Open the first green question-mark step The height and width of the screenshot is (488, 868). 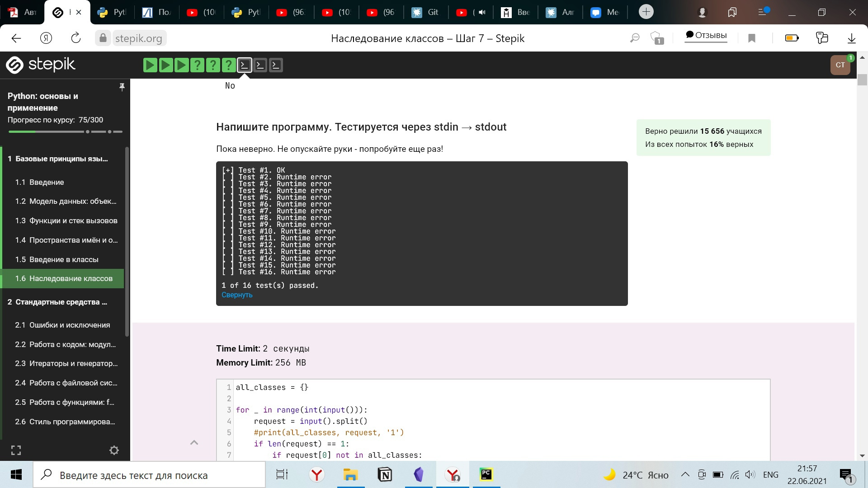(197, 65)
